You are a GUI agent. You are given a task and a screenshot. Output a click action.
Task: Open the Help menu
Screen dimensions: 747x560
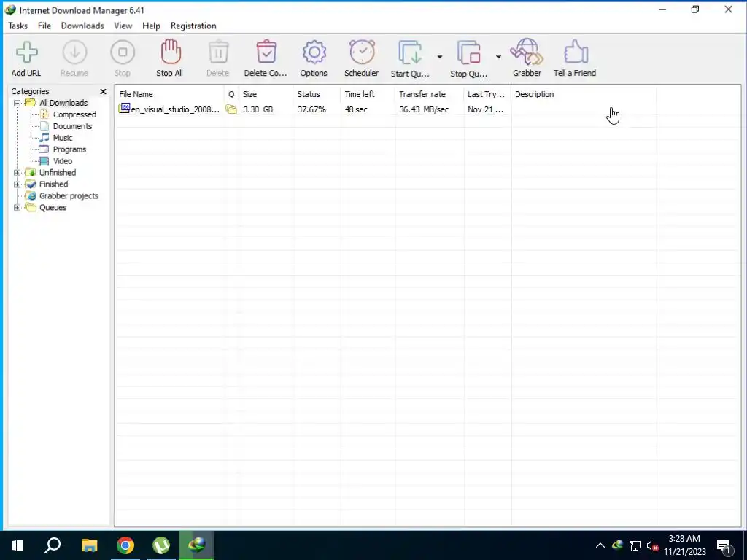[151, 26]
